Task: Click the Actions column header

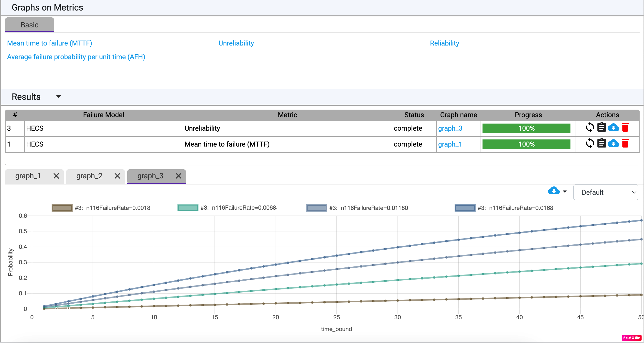Action: tap(607, 115)
